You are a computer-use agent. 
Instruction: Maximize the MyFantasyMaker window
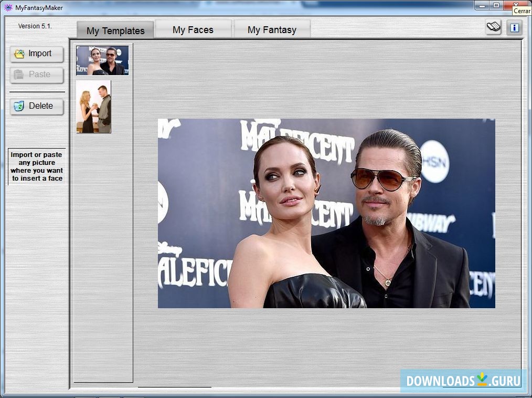tap(496, 5)
